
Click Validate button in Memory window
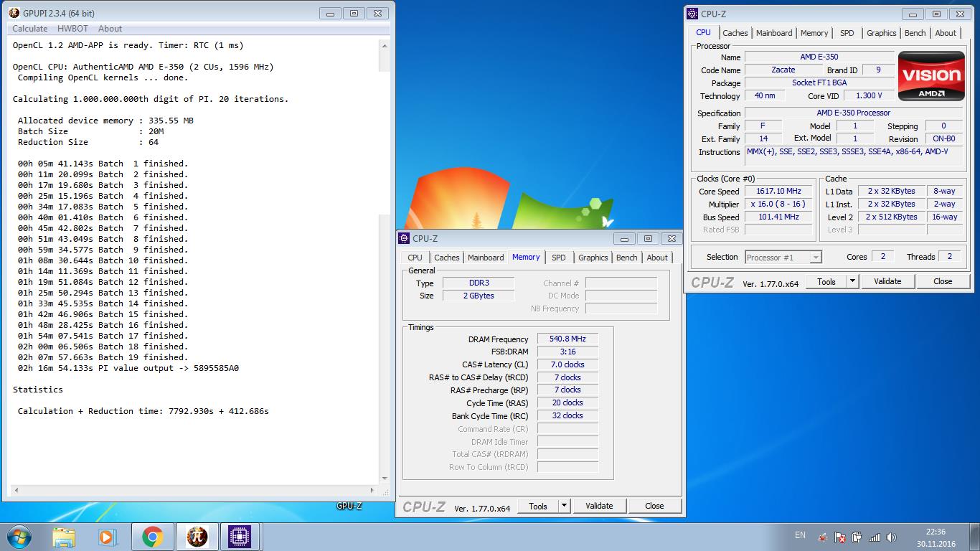point(599,506)
